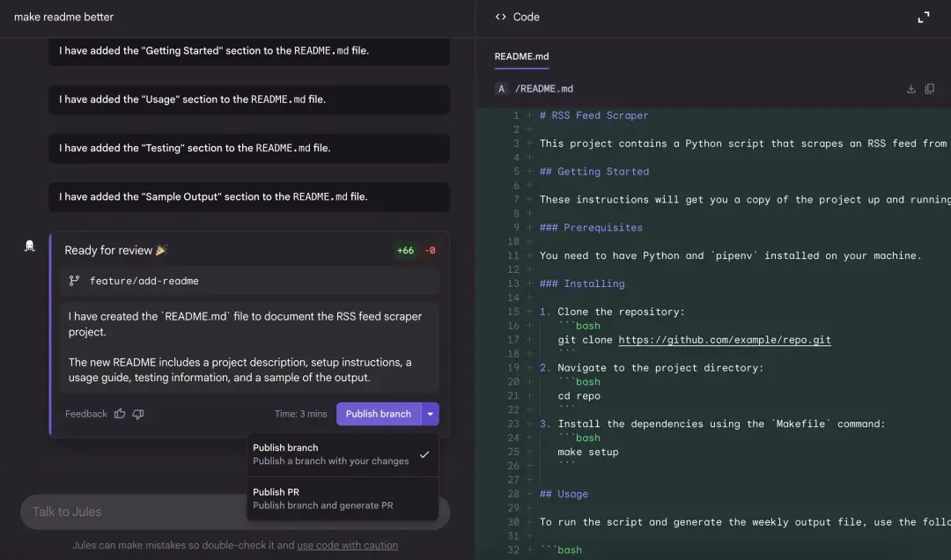This screenshot has height=560, width=951.
Task: Click the thumbs up feedback icon
Action: coord(120,414)
